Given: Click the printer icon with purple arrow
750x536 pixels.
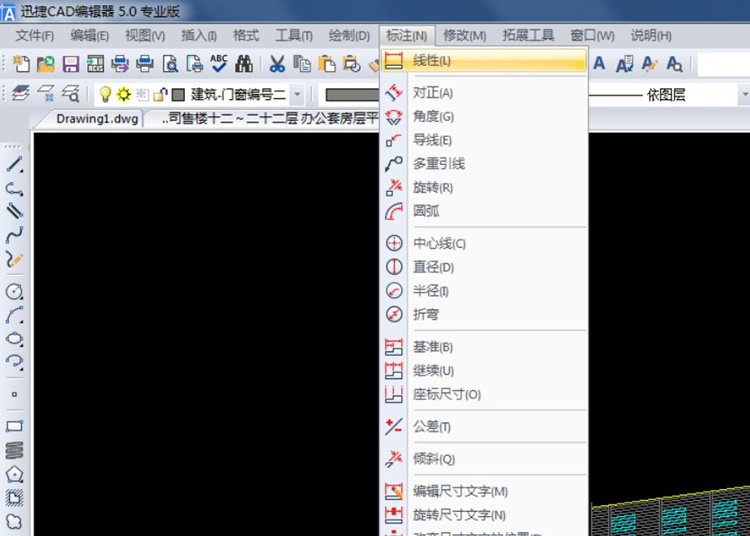Looking at the screenshot, I should tap(120, 64).
